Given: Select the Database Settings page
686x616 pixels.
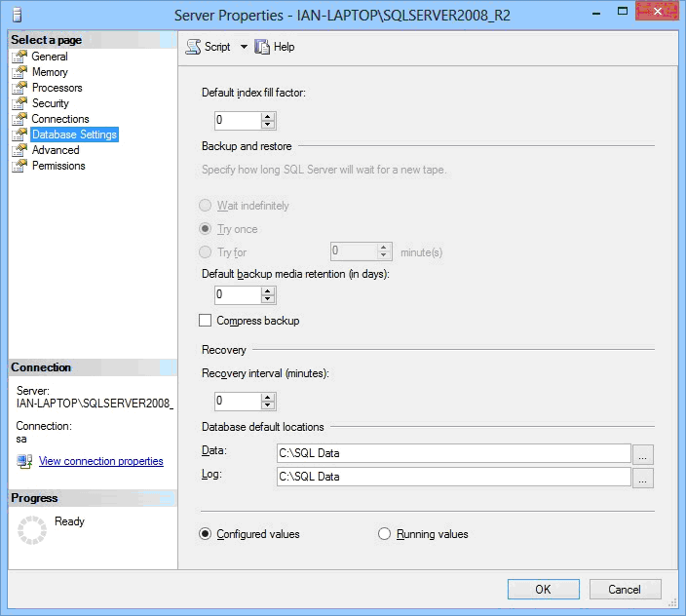Looking at the screenshot, I should 74,135.
